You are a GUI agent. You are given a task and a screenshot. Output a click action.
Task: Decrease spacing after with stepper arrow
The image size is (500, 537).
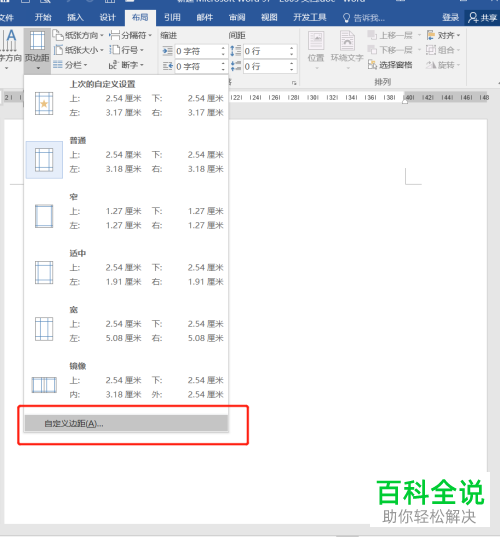pyautogui.click(x=292, y=70)
